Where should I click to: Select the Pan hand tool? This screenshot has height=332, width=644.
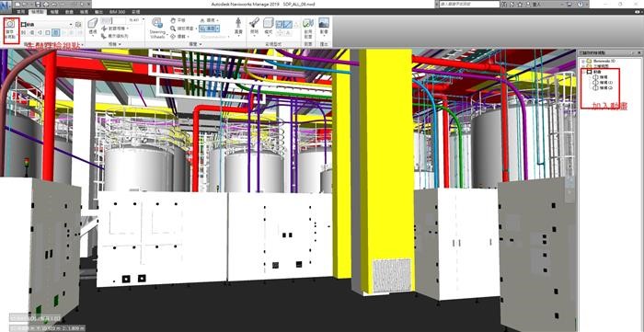(173, 20)
